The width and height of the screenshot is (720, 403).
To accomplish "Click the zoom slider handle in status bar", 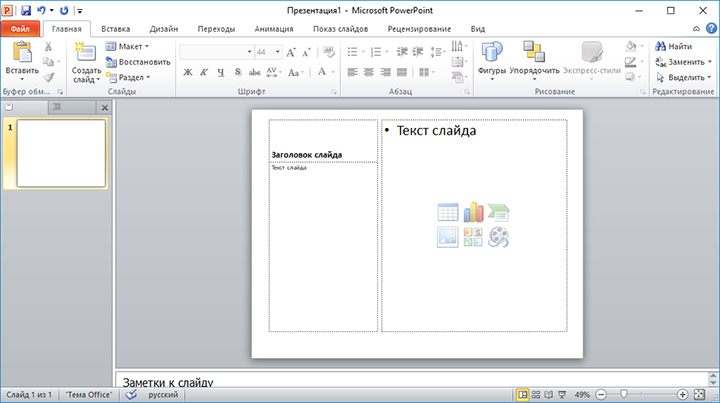I will [623, 395].
